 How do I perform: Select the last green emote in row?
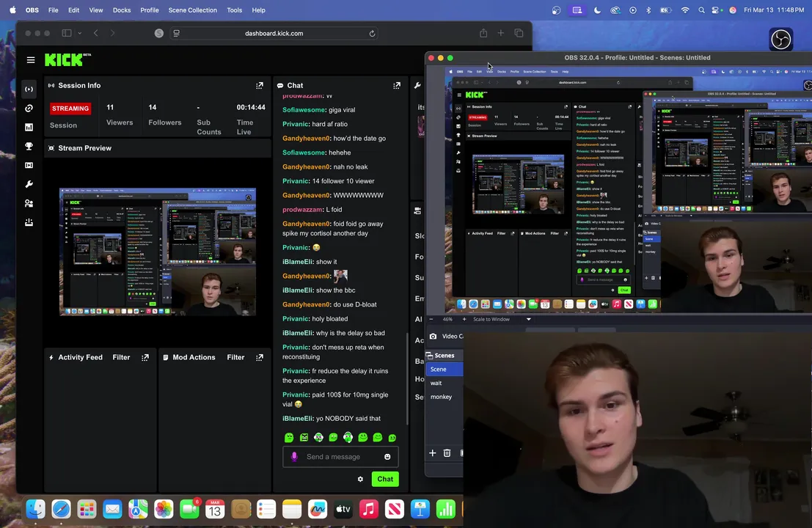pyautogui.click(x=392, y=437)
